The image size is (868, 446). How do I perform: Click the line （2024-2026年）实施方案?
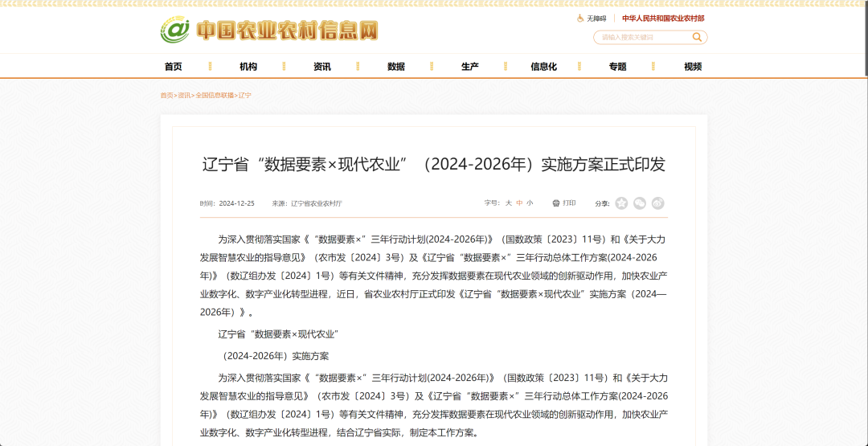click(x=274, y=356)
